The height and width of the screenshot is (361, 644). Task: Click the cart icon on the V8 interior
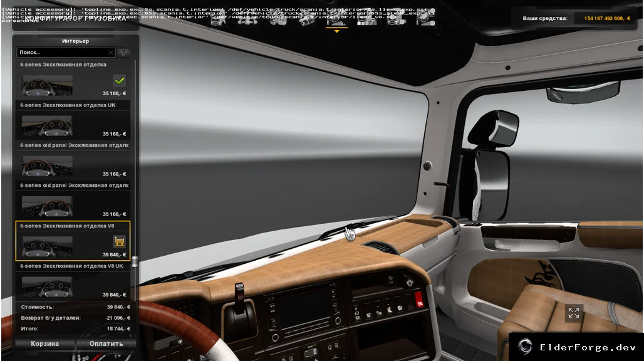(x=120, y=242)
